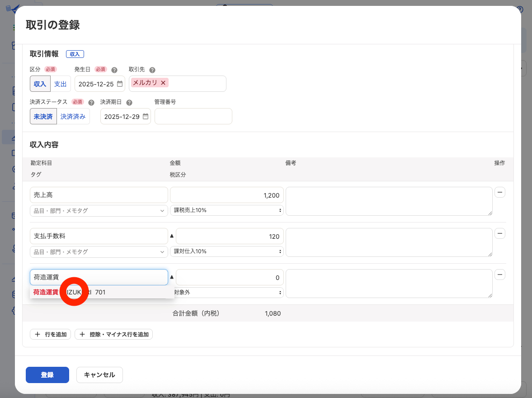Click help icon next to 発生日

tap(114, 70)
